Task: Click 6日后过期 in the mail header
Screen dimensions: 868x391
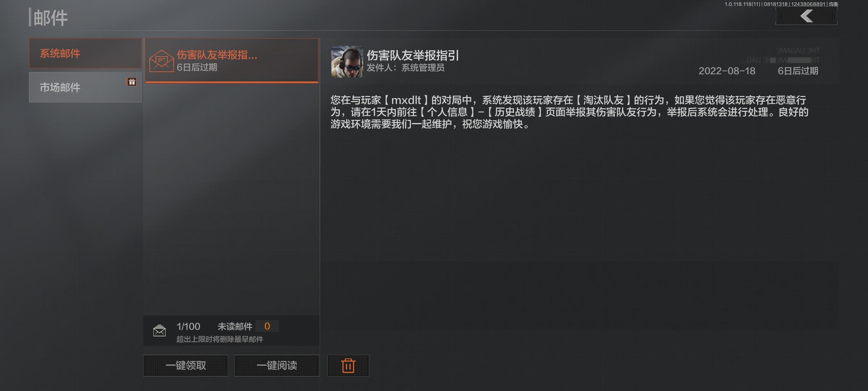Action: pyautogui.click(x=798, y=71)
